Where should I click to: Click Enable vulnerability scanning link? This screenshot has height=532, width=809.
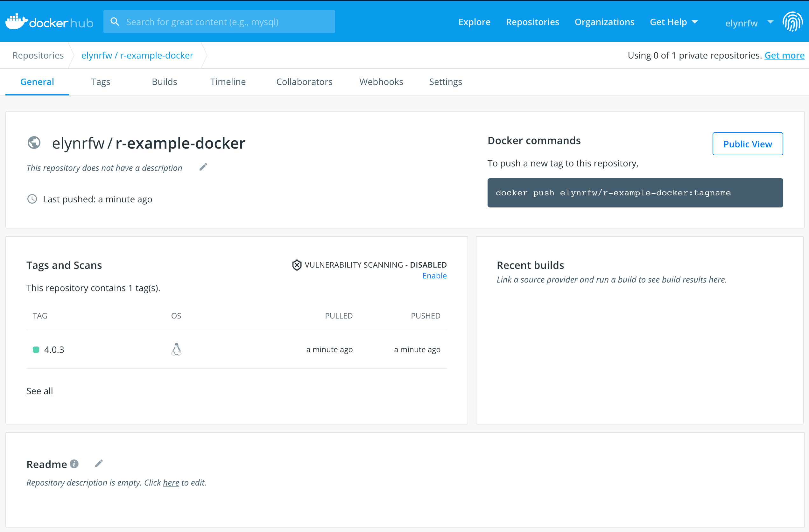434,276
